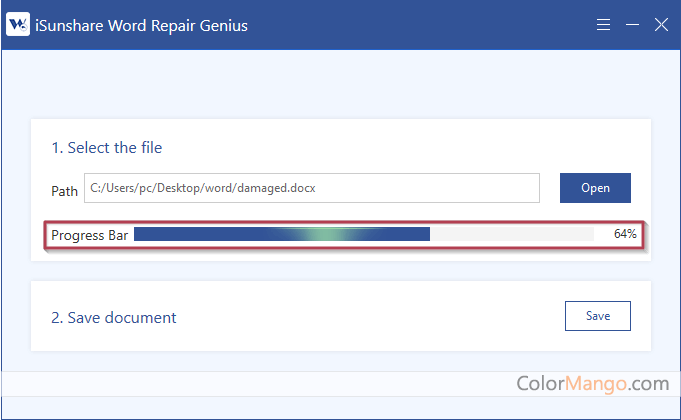Click the '1. Select the file' heading

(107, 148)
